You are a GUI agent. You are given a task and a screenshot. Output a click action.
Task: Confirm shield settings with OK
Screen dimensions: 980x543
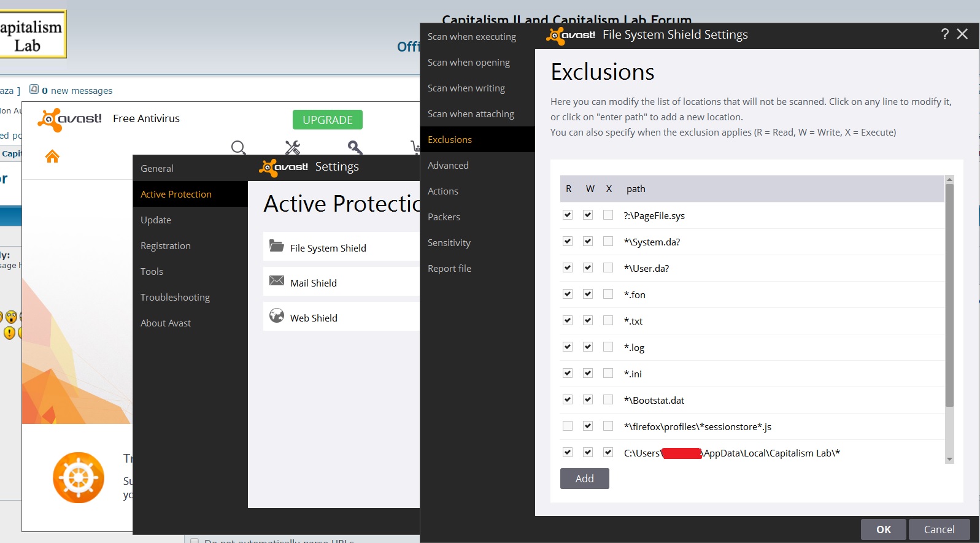[x=884, y=530]
